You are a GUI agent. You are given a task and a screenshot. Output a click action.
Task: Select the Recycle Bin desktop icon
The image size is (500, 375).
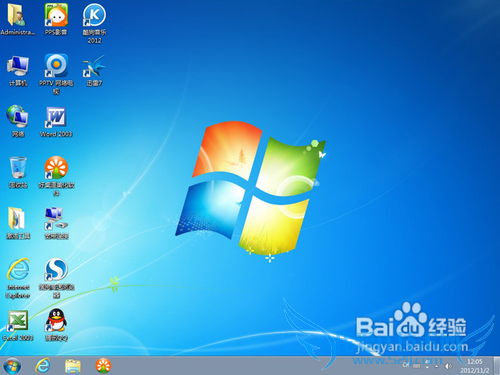[18, 167]
